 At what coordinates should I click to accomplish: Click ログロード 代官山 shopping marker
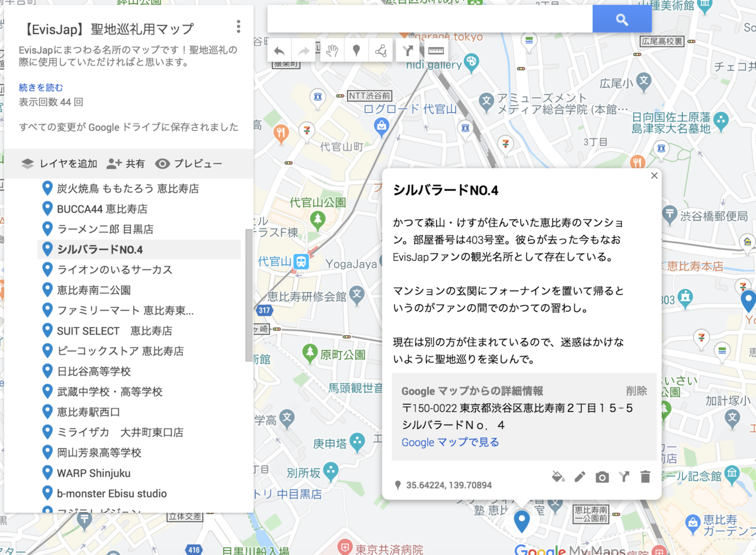click(381, 127)
